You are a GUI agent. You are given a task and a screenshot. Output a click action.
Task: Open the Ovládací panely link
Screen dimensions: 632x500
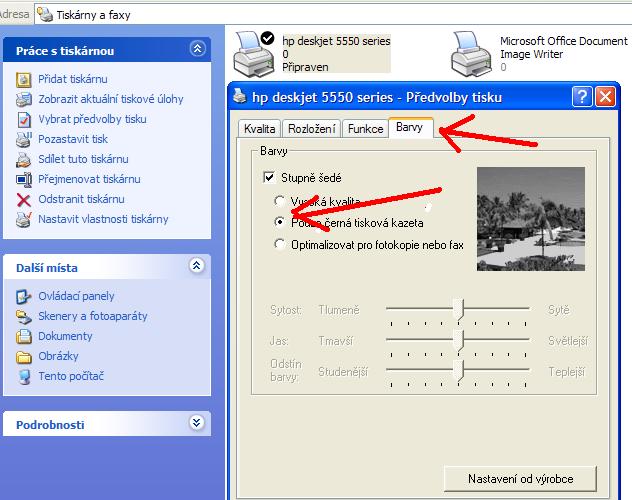[76, 296]
